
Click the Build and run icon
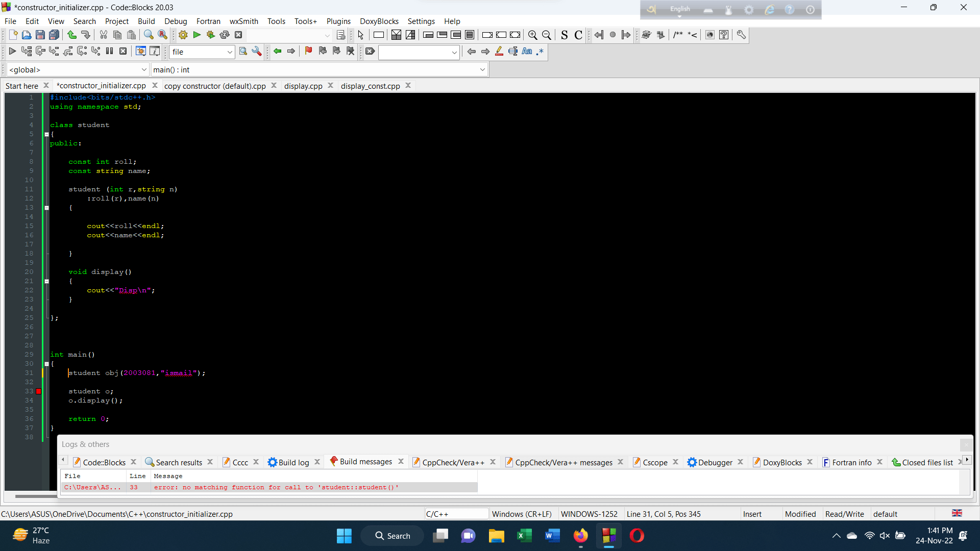[x=211, y=35]
